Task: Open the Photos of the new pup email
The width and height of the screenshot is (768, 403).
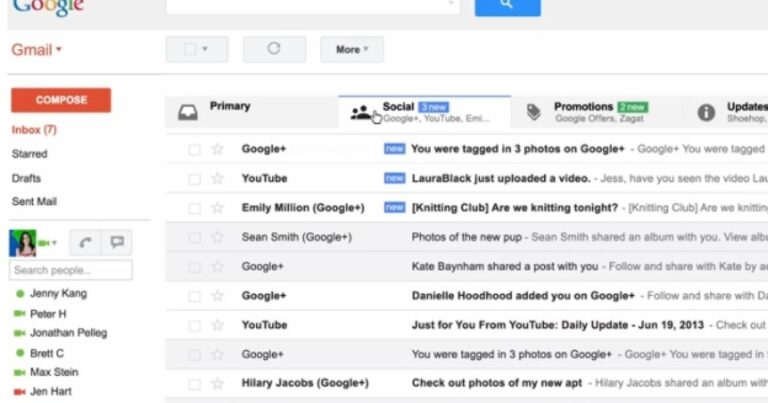Action: pyautogui.click(x=466, y=237)
